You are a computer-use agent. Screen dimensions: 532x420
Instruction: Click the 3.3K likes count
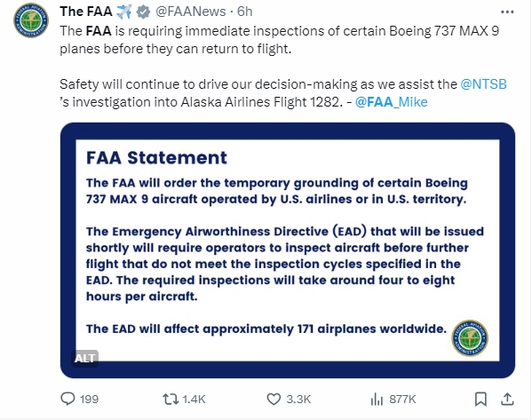[298, 400]
